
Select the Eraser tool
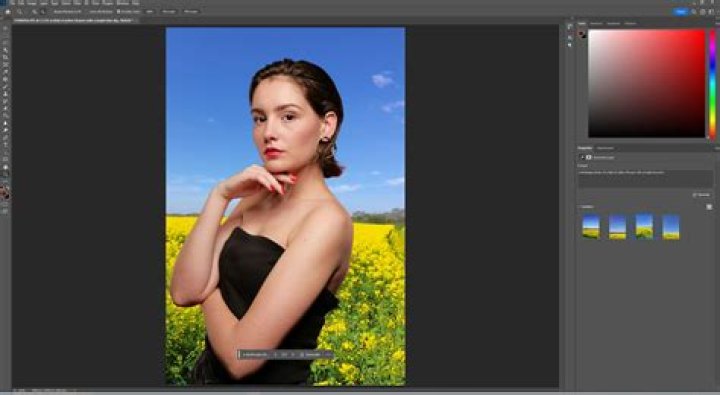click(6, 109)
